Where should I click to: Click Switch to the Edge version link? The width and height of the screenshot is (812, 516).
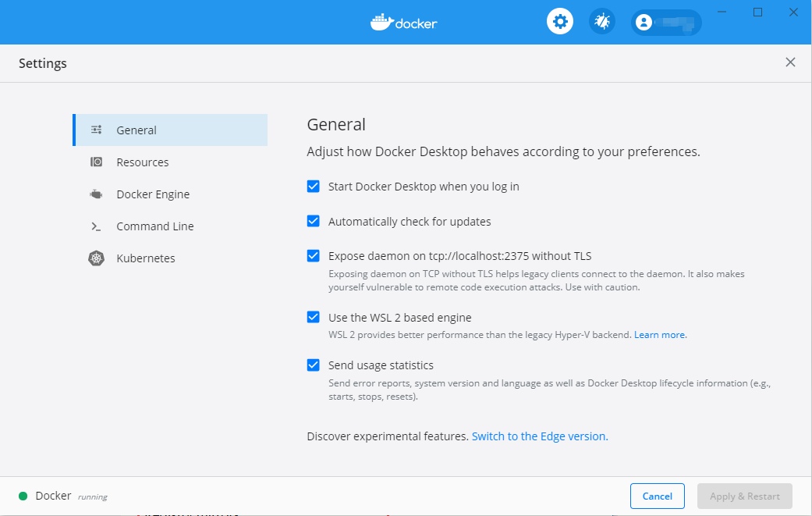540,436
